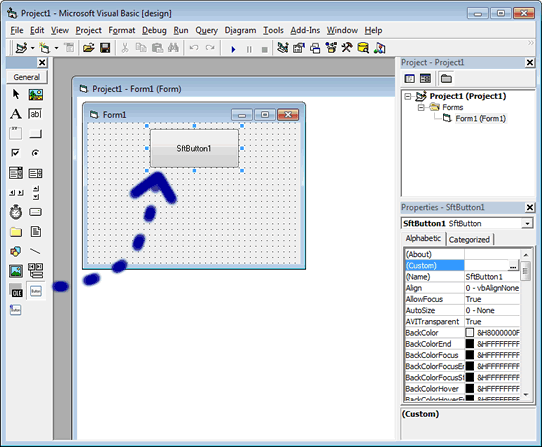Select the horizontal scrollbar tool
Viewport: 542px width, 447px height.
pos(16,193)
